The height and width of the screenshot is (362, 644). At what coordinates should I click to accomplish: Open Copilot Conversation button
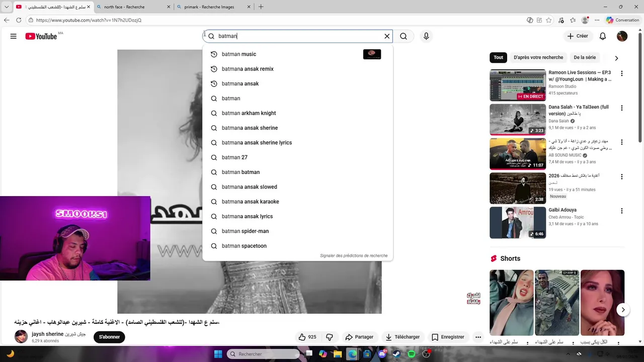[623, 20]
